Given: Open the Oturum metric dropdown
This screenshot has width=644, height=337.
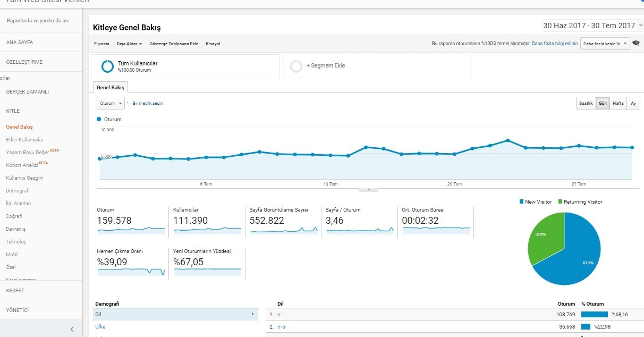Looking at the screenshot, I should pos(111,103).
